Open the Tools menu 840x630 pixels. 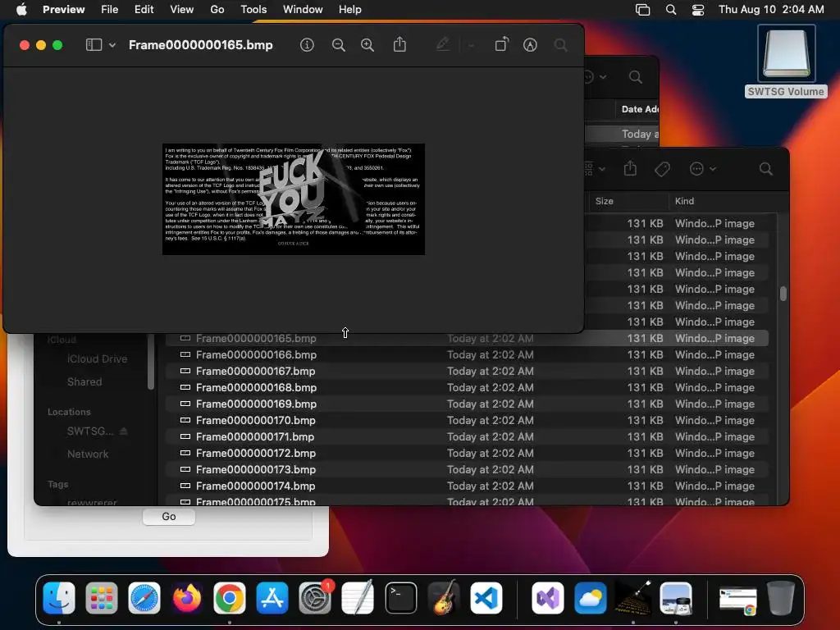253,9
